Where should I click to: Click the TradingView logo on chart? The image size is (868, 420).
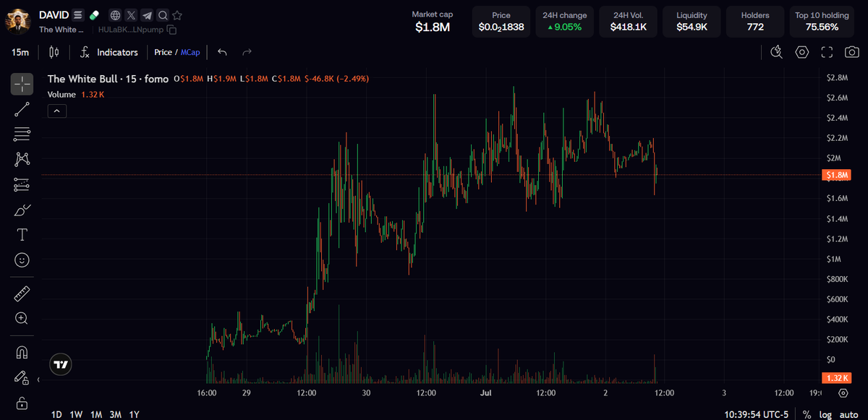(x=61, y=365)
